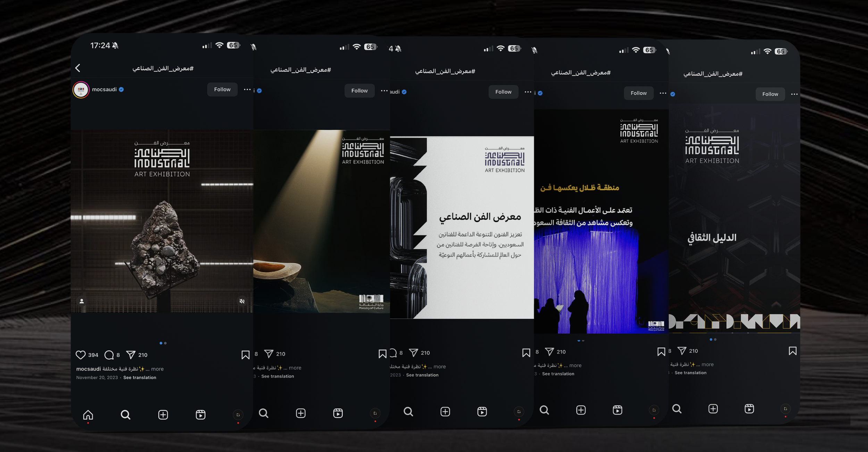Viewport: 868px width, 452px height.
Task: Open the rock sculpture post on first phone
Action: (x=162, y=221)
